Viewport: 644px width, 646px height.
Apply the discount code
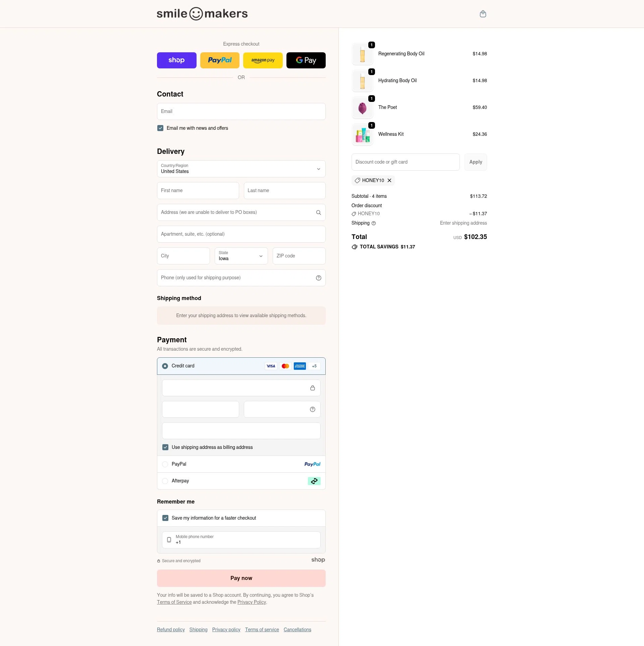pos(475,162)
